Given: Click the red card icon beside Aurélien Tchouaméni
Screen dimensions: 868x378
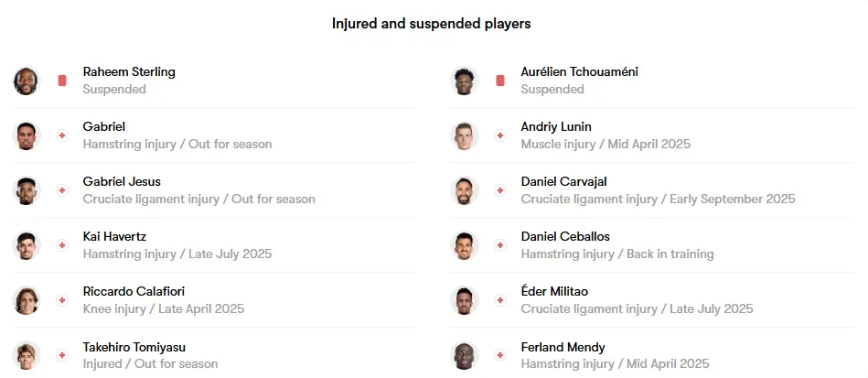Looking at the screenshot, I should point(500,81).
